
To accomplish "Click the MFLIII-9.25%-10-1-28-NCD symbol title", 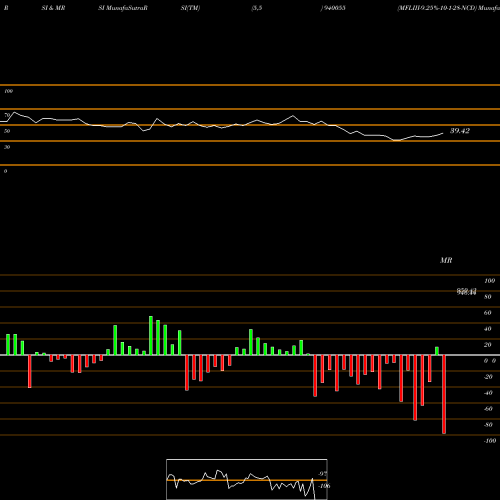I will tap(437, 8).
